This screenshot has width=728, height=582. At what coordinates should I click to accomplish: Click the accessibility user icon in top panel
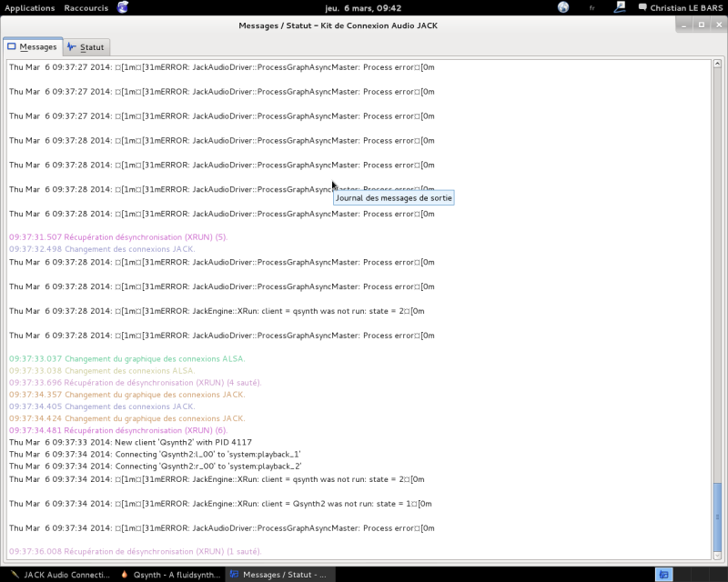pos(620,7)
